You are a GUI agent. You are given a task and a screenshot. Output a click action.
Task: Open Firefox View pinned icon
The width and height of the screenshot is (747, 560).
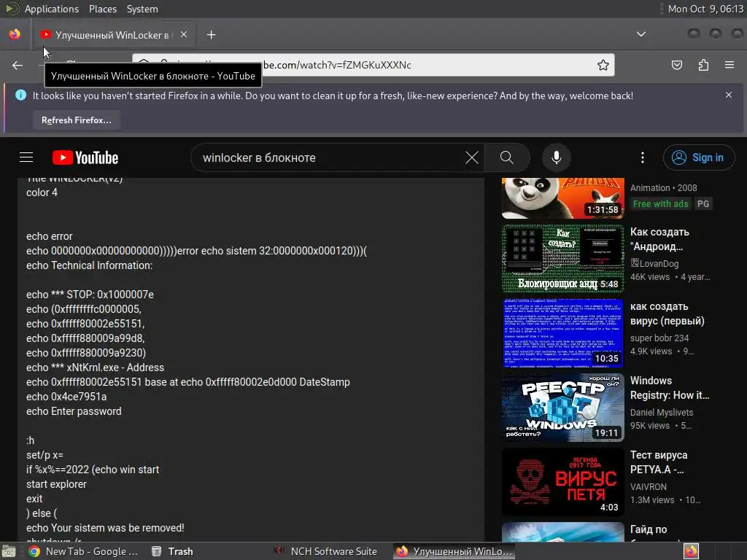point(15,35)
